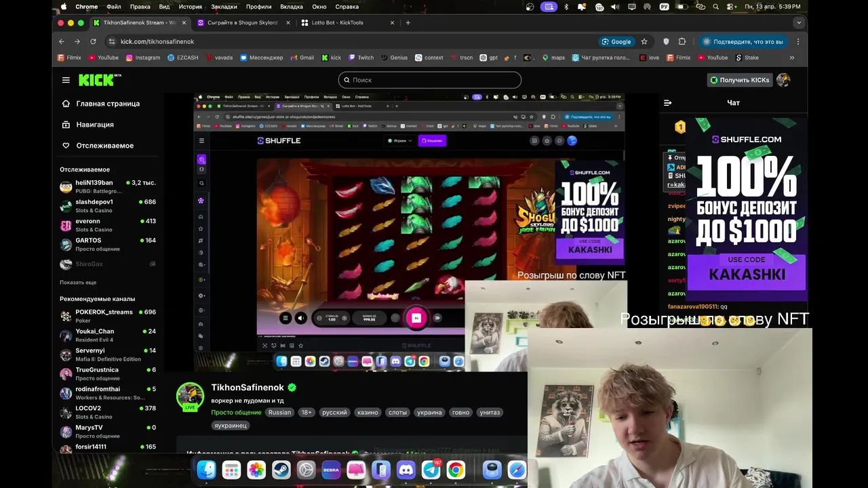Image resolution: width=868 pixels, height=488 pixels.
Task: Open Chrome's three-dot menu
Action: tap(798, 41)
